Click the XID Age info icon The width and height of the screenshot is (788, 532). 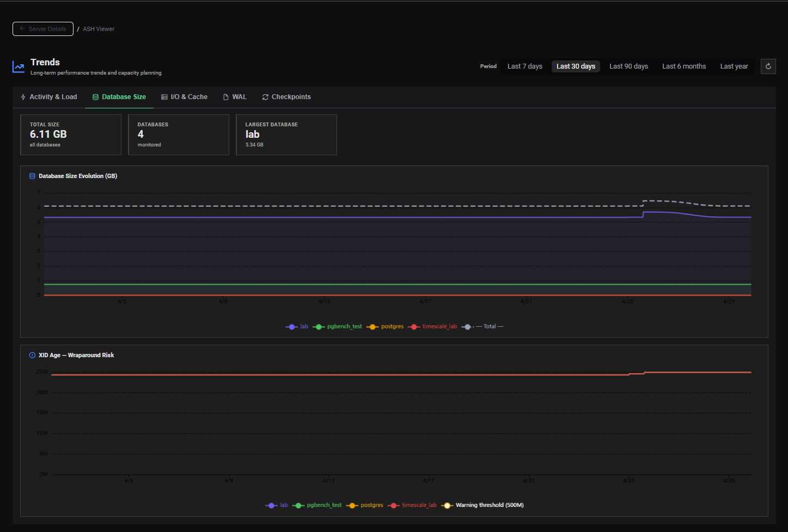(x=32, y=355)
